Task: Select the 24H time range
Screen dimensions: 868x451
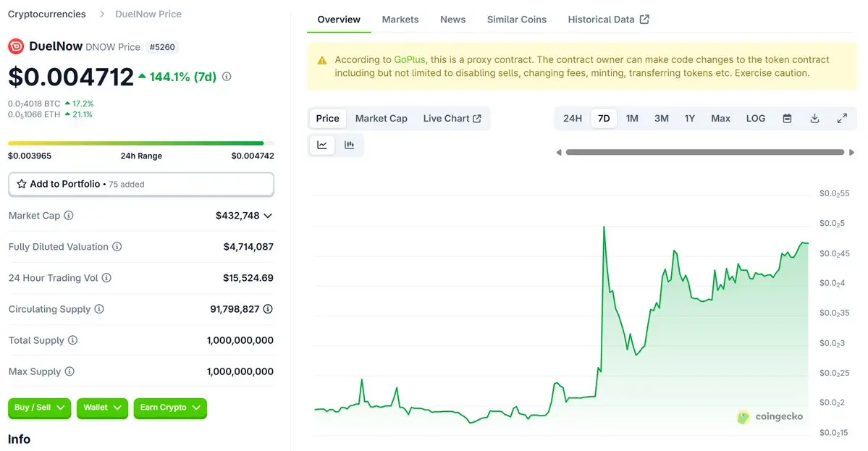Action: 573,119
